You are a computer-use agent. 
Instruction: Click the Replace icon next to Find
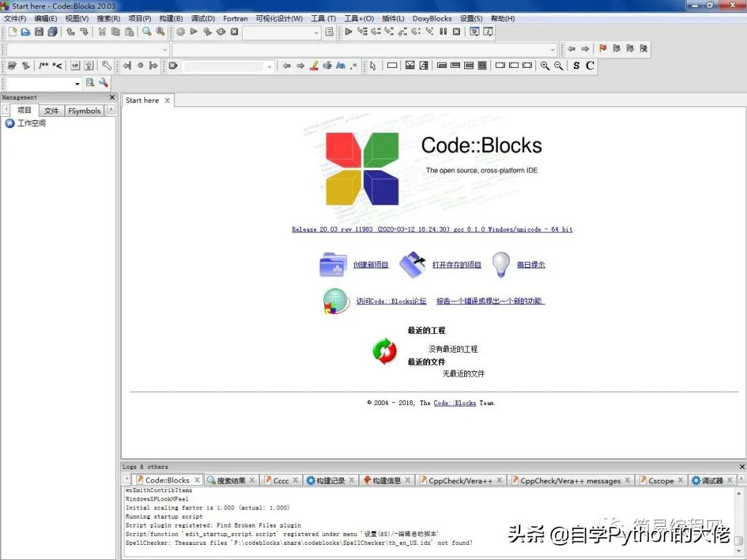coord(160,31)
